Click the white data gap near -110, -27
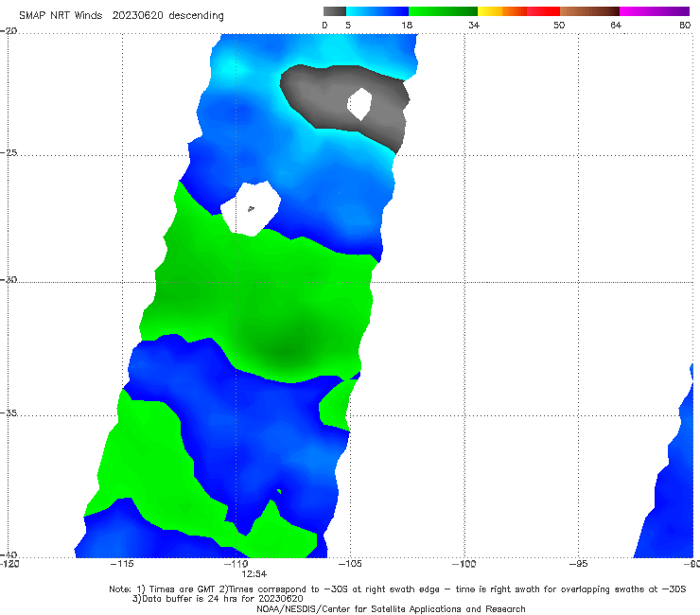 point(251,208)
